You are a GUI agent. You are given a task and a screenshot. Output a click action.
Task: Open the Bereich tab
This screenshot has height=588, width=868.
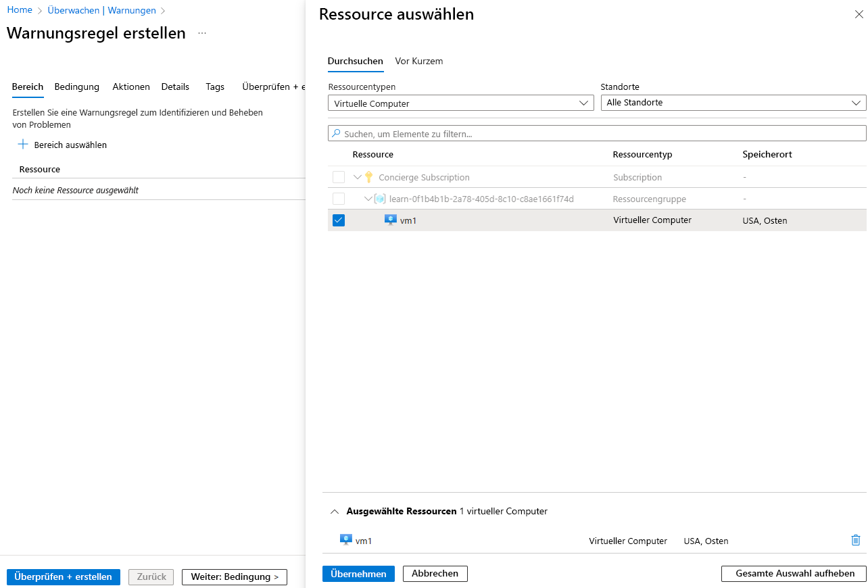click(28, 87)
